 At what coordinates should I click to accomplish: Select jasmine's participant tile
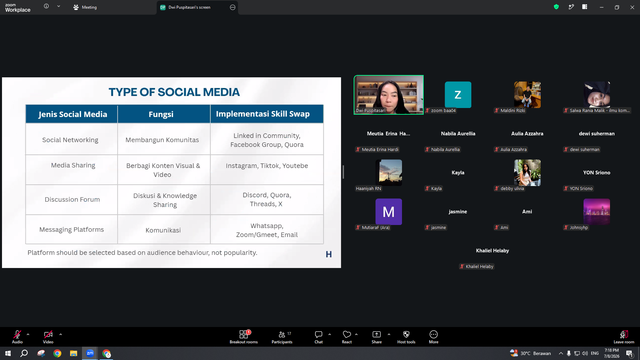tap(458, 212)
